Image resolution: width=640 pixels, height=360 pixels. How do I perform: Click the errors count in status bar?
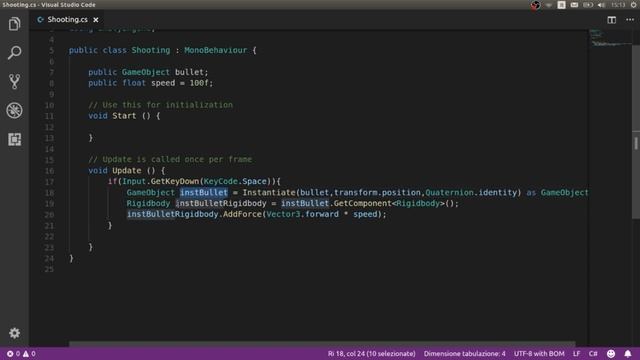pos(13,353)
